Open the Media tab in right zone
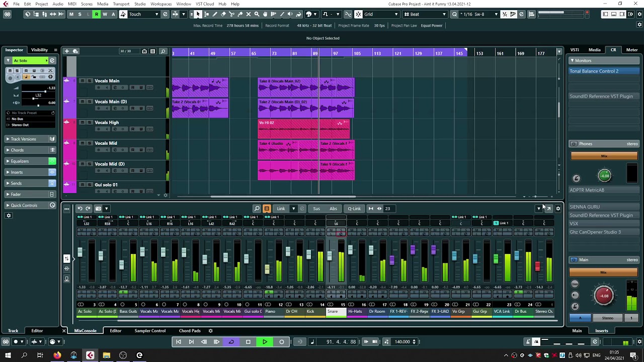This screenshot has width=644, height=362. 595,50
